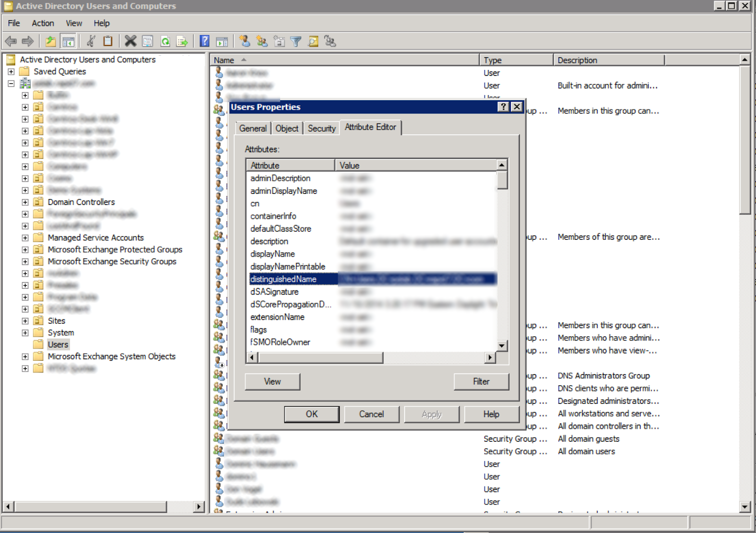Click the Filter funnel toolbar icon
This screenshot has height=533, width=756.
[x=296, y=42]
